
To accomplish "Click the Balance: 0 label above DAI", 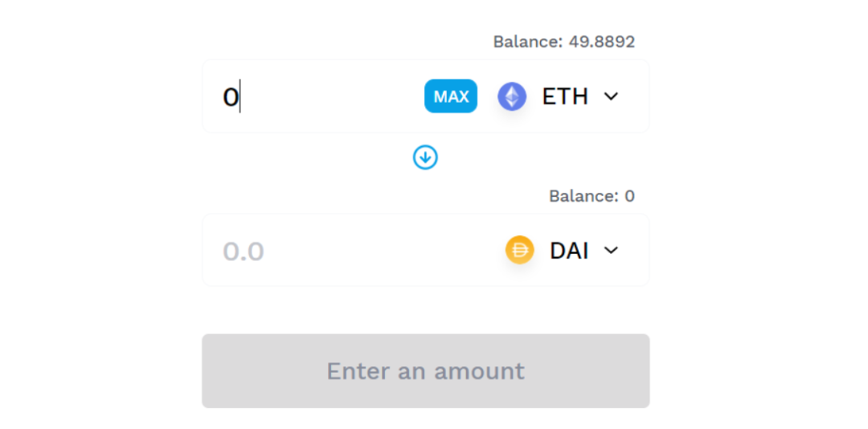I will (592, 196).
